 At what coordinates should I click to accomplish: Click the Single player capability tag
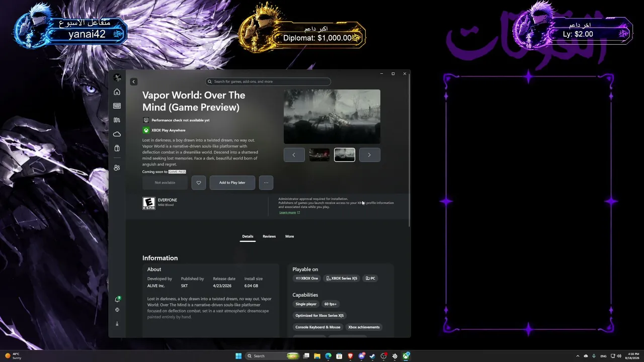tap(306, 304)
